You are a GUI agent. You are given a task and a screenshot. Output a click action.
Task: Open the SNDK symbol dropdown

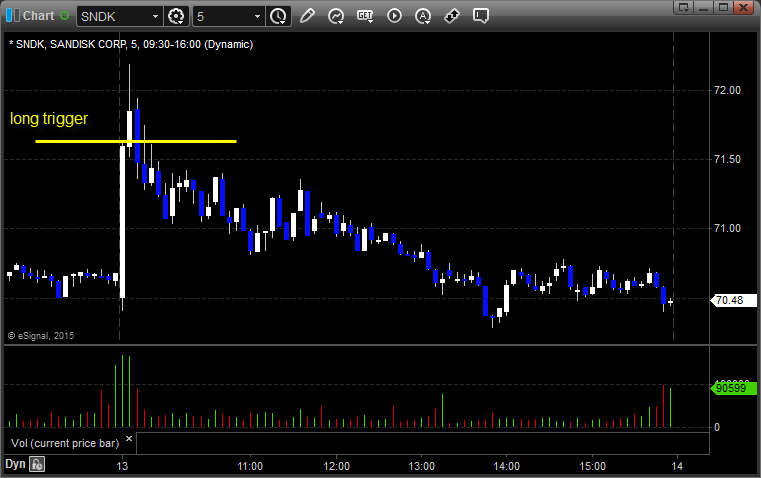click(x=155, y=16)
